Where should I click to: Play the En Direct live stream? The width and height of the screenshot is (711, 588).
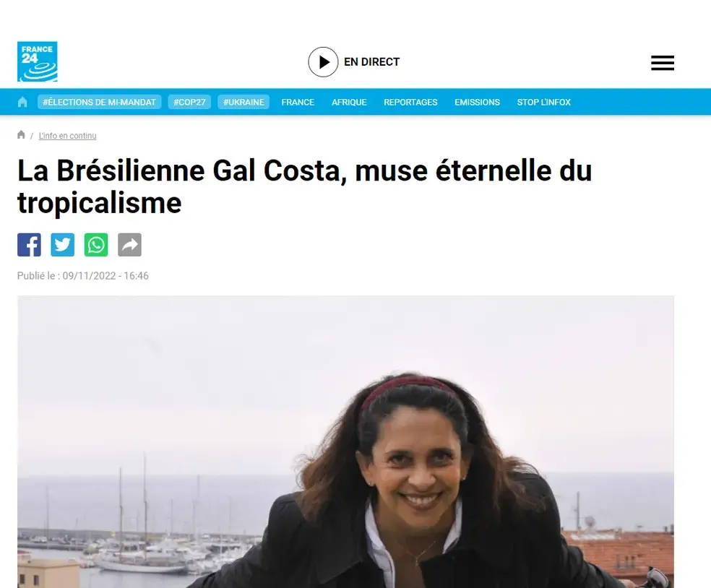pos(323,61)
